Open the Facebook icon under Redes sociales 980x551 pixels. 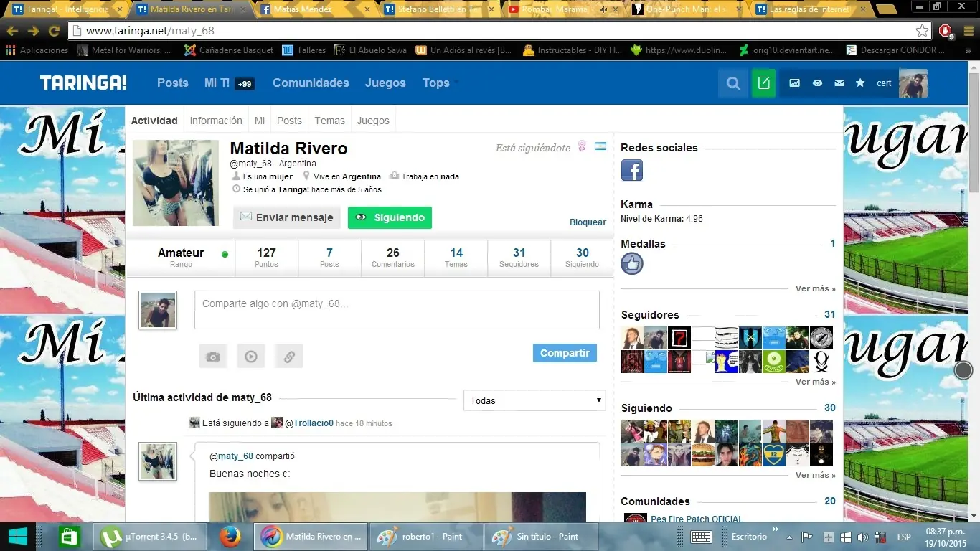pyautogui.click(x=631, y=170)
